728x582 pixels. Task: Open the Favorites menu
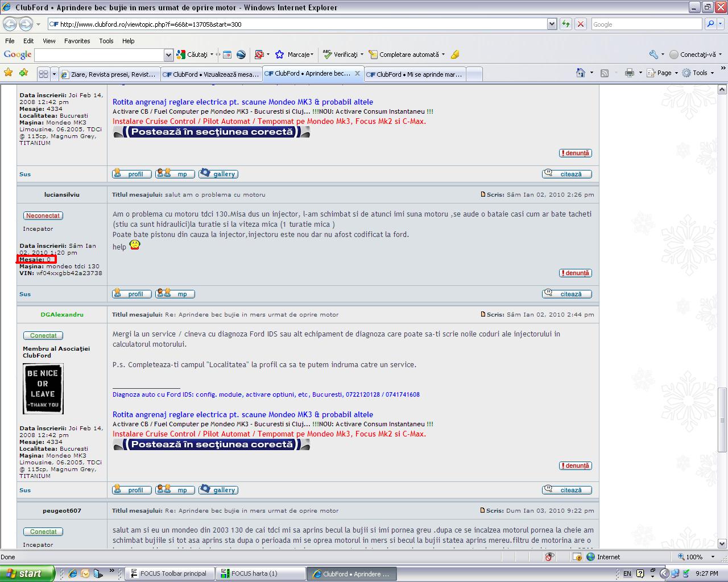coord(77,41)
